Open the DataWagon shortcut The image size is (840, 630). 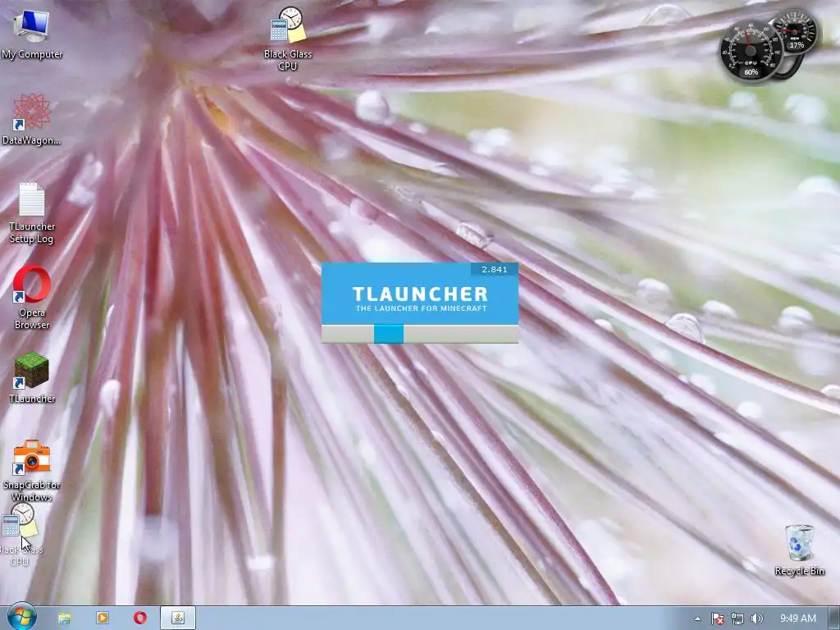tap(32, 120)
